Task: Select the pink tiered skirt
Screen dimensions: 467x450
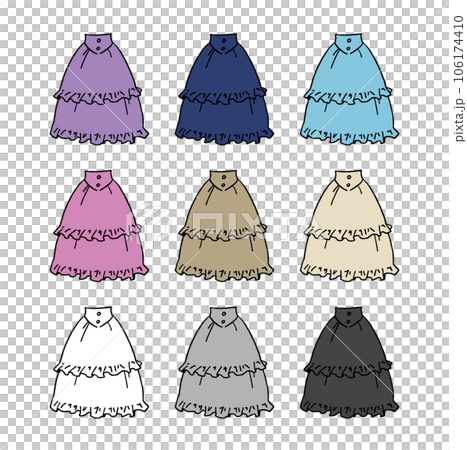Action: [x=99, y=226]
